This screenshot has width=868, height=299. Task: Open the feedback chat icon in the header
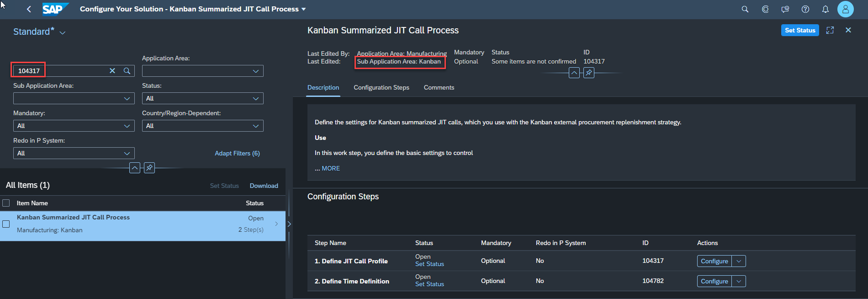[x=785, y=9]
